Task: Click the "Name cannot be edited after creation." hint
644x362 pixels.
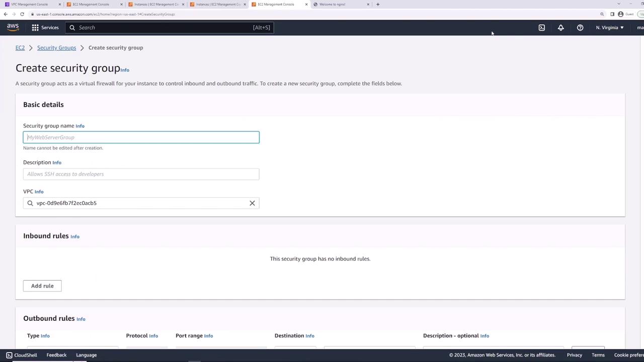Action: point(63,148)
